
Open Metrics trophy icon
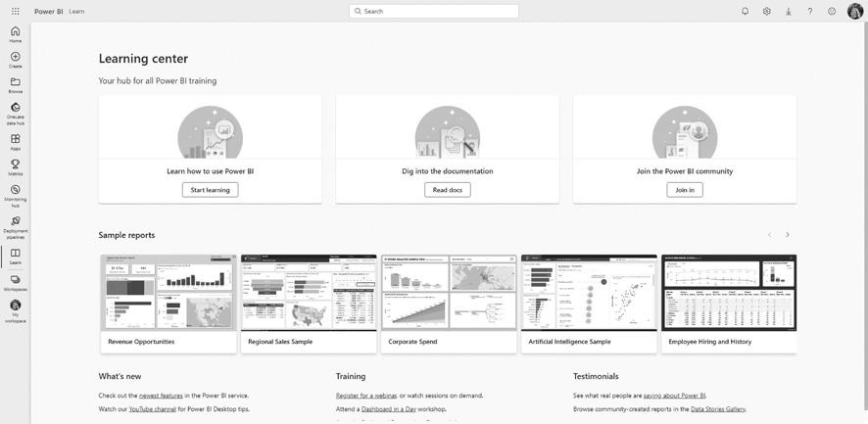(x=15, y=167)
